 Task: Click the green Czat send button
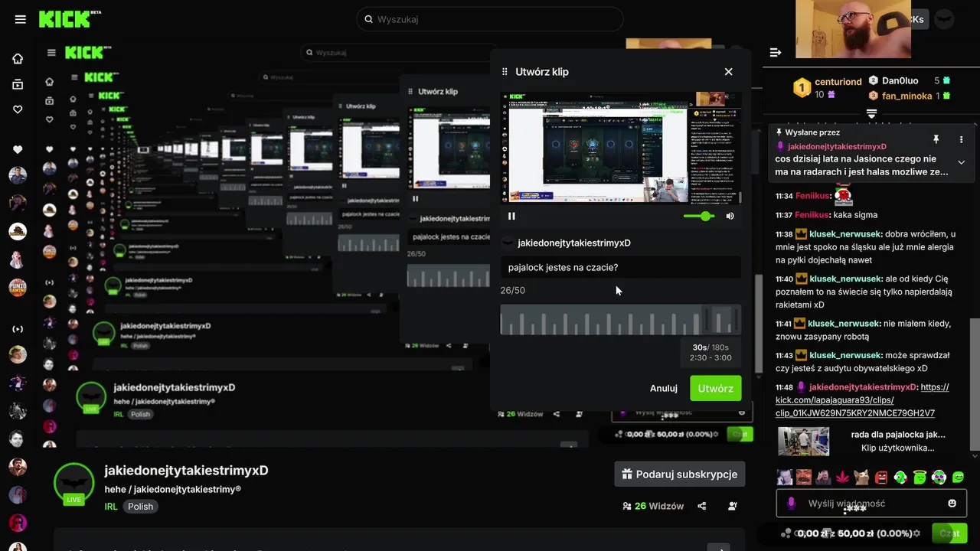pos(949,533)
